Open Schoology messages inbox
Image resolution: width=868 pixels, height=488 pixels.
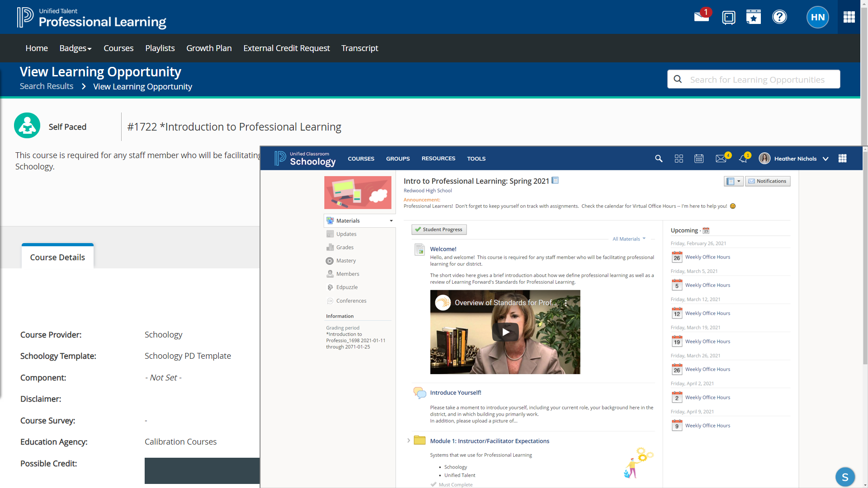[721, 159]
